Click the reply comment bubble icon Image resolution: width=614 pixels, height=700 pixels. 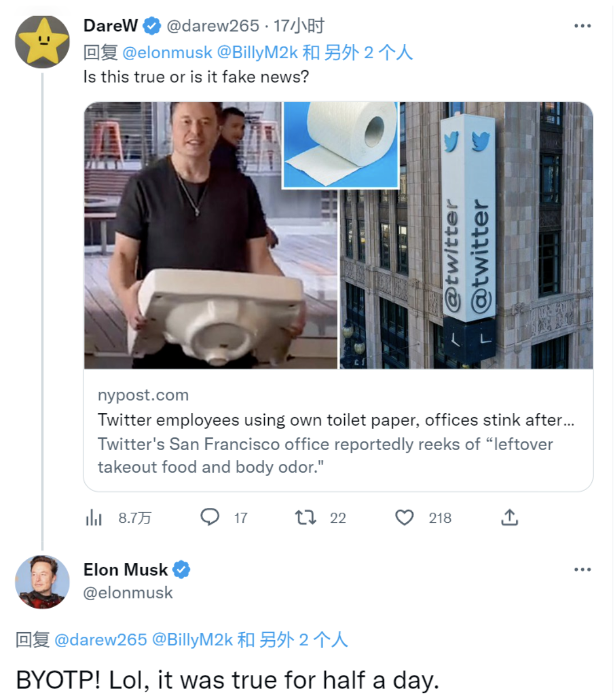[x=210, y=517]
